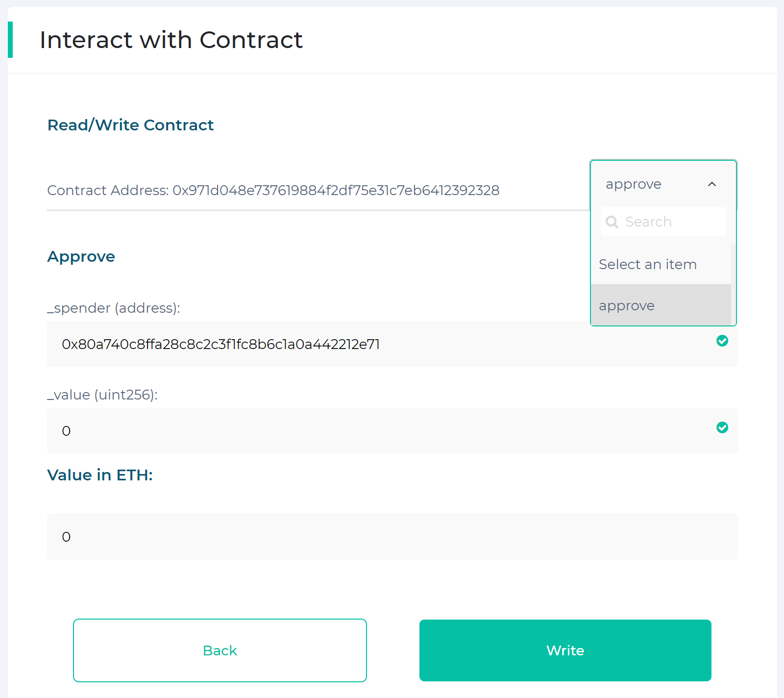Click the '_spender (address):' label
Screen dimensions: 784x698
point(114,308)
